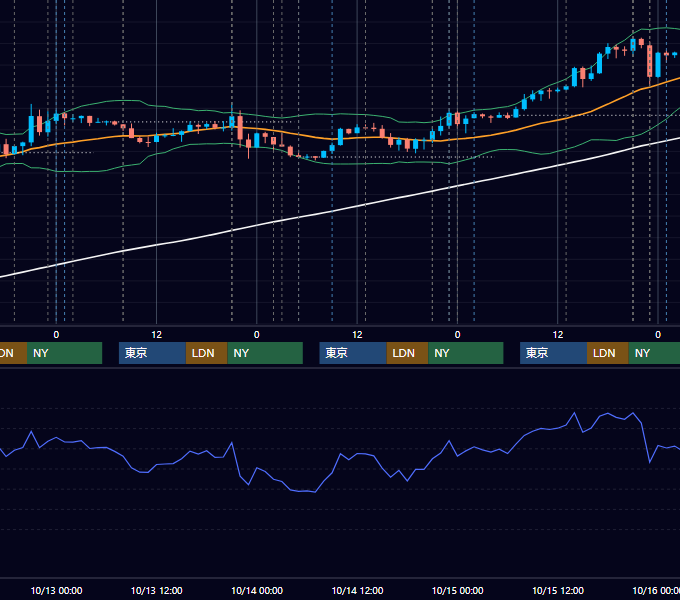The height and width of the screenshot is (600, 680).
Task: Click the 10/14 東京 session block
Action: point(353,353)
